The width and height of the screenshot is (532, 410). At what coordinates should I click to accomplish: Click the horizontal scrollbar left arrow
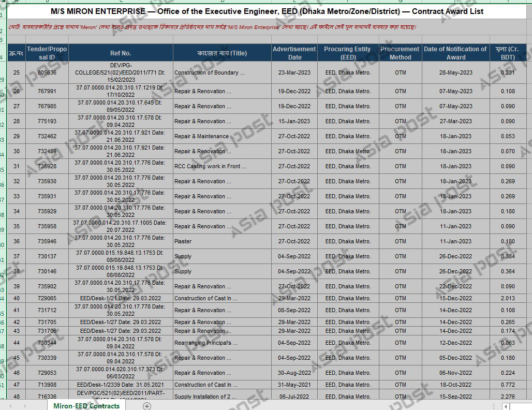tap(506, 406)
